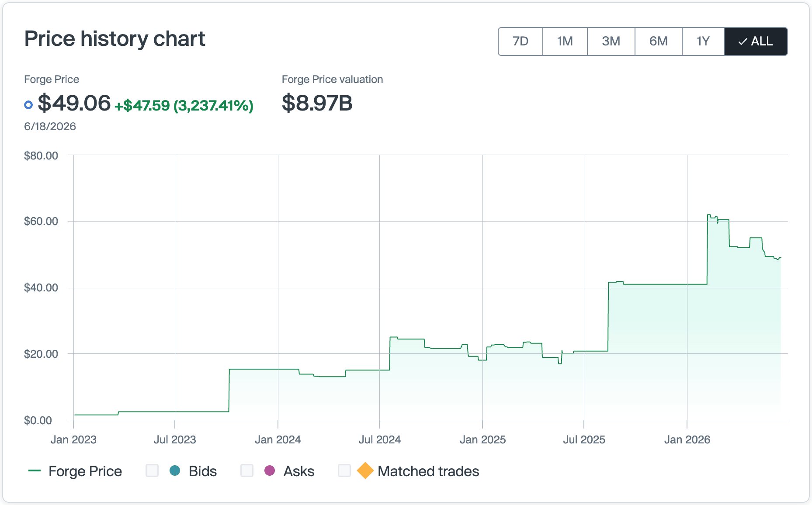Click the $60.00 y-axis label
The width and height of the screenshot is (812, 505).
point(41,221)
